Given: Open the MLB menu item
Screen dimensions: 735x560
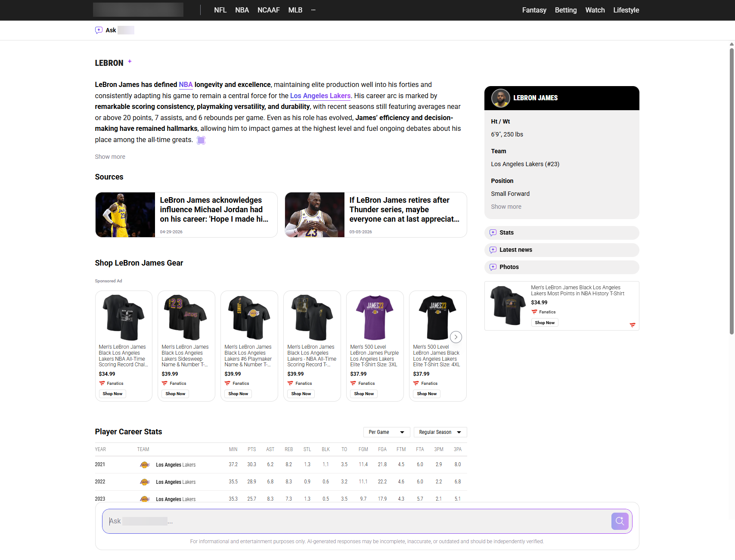Looking at the screenshot, I should pyautogui.click(x=295, y=10).
